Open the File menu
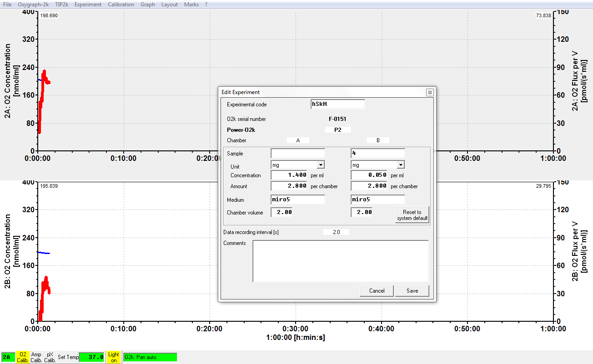593x364 pixels. [7, 5]
